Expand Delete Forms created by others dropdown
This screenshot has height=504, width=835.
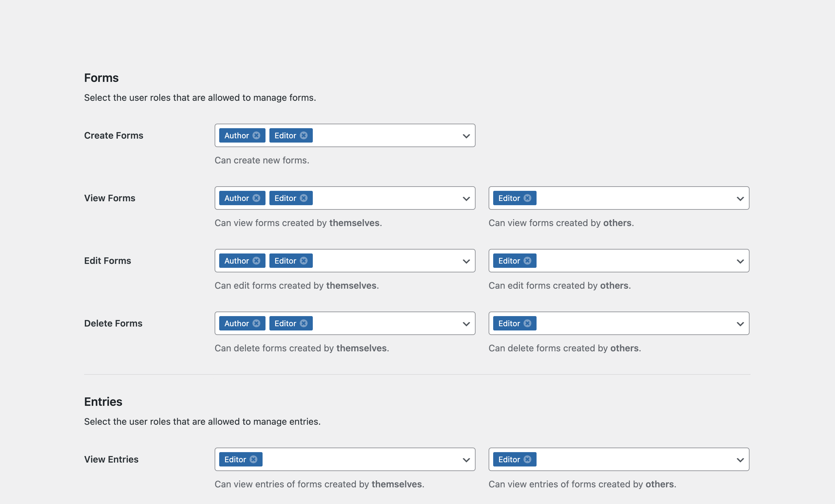[740, 324]
